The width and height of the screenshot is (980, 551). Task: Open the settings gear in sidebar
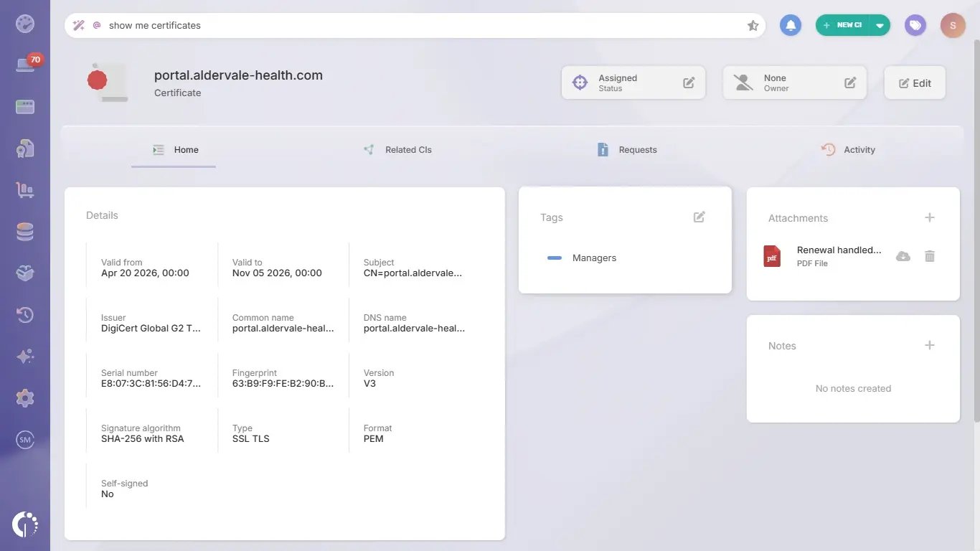pyautogui.click(x=25, y=398)
